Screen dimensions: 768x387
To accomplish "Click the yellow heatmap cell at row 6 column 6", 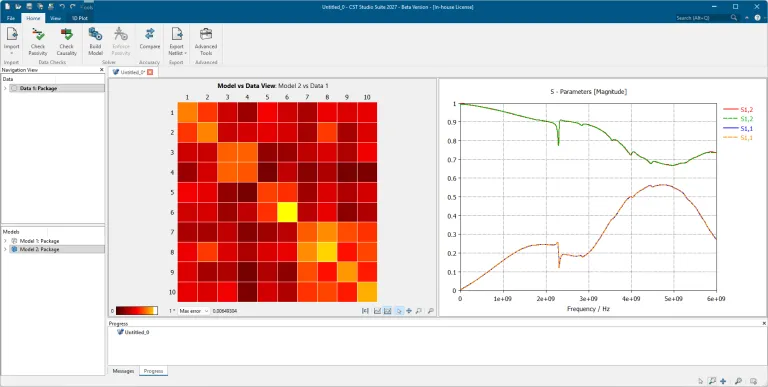I will [287, 212].
